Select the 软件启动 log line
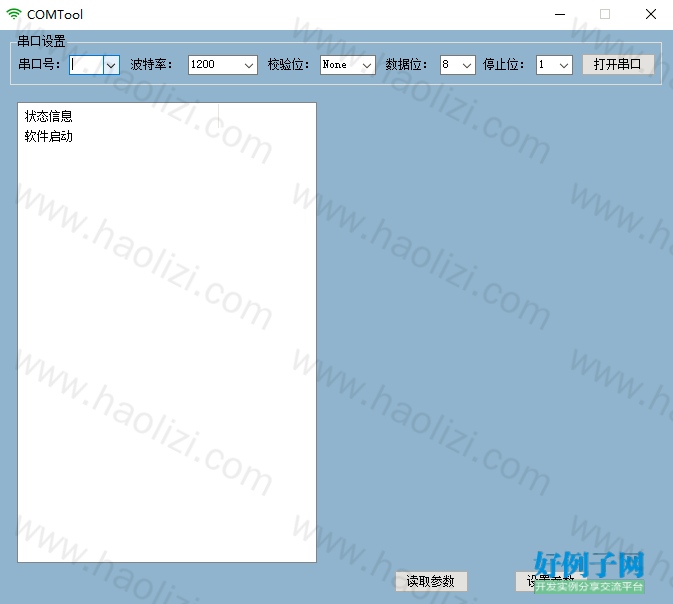This screenshot has width=673, height=604. pos(49,137)
